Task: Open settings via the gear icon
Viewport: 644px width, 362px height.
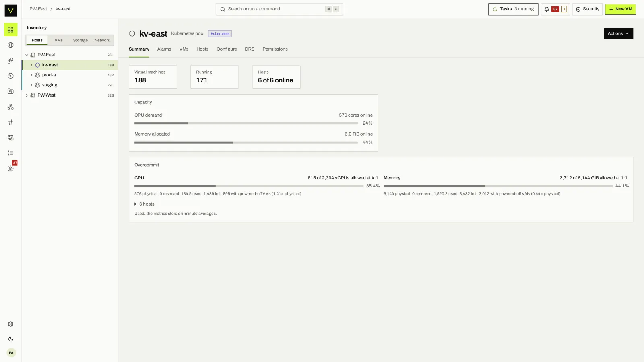Action: (10, 324)
